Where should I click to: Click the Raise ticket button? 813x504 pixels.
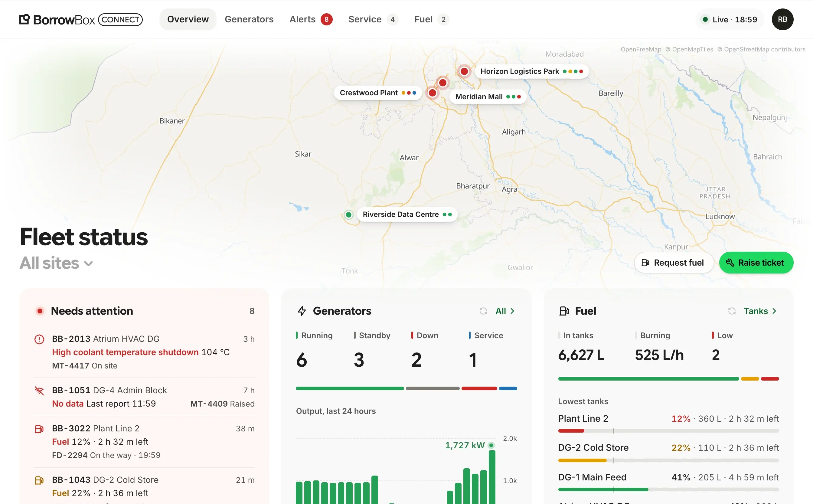tap(756, 263)
